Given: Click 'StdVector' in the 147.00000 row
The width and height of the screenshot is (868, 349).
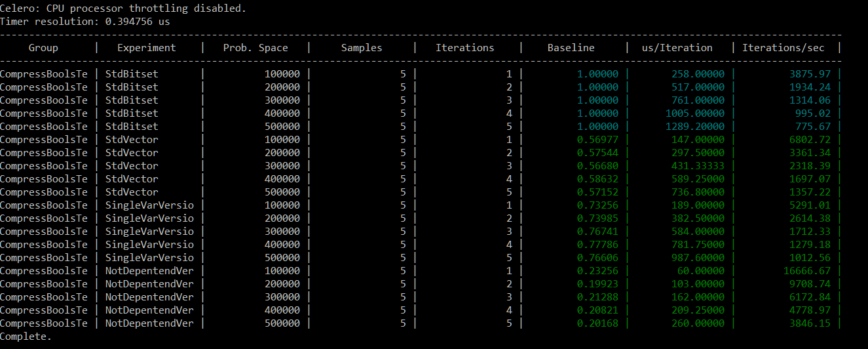Looking at the screenshot, I should (x=132, y=140).
